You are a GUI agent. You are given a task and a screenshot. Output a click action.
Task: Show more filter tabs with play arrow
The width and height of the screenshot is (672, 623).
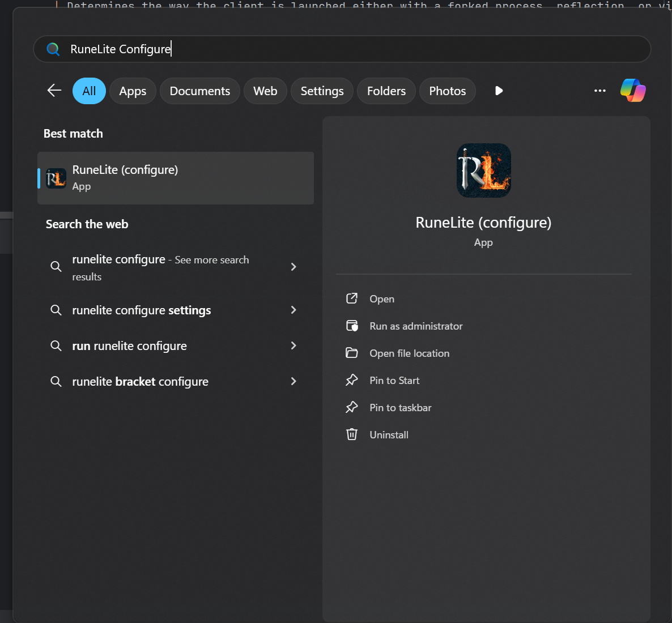pyautogui.click(x=499, y=91)
